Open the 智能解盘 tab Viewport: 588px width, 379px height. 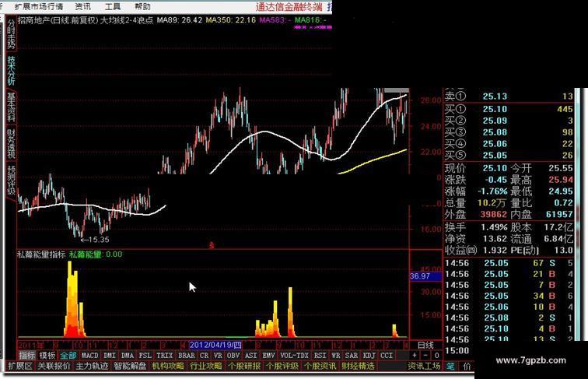click(x=130, y=366)
